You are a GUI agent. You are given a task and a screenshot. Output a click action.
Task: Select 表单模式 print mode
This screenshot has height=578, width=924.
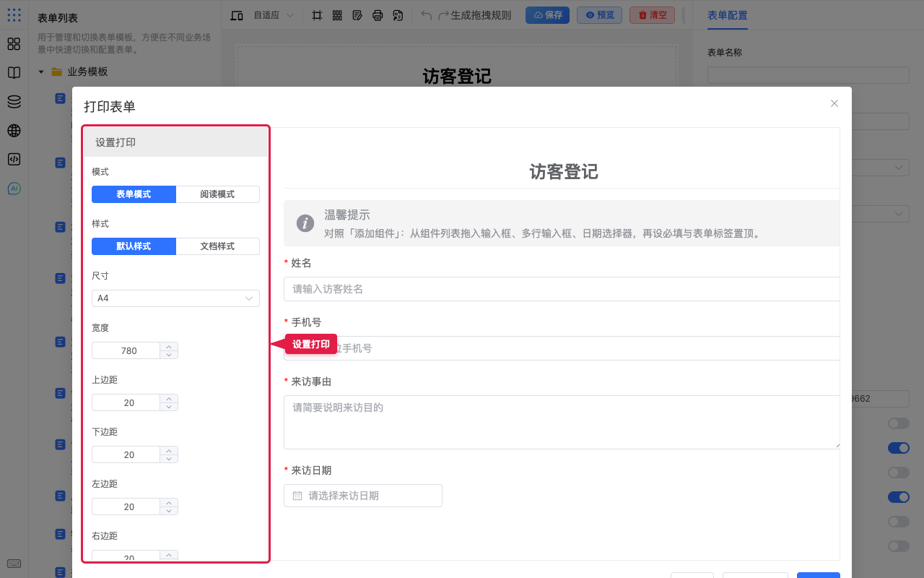click(x=134, y=194)
